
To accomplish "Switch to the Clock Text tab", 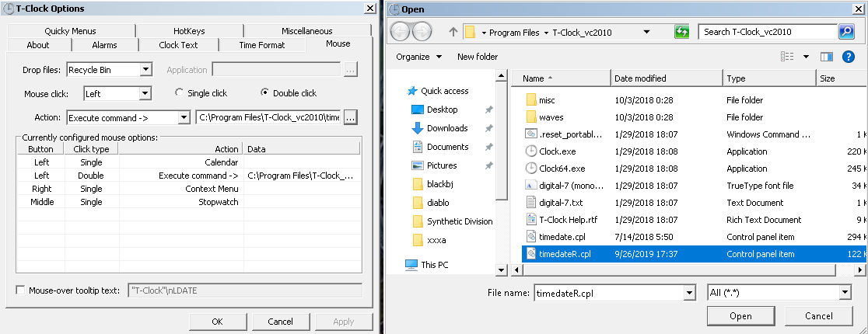I will [x=178, y=45].
